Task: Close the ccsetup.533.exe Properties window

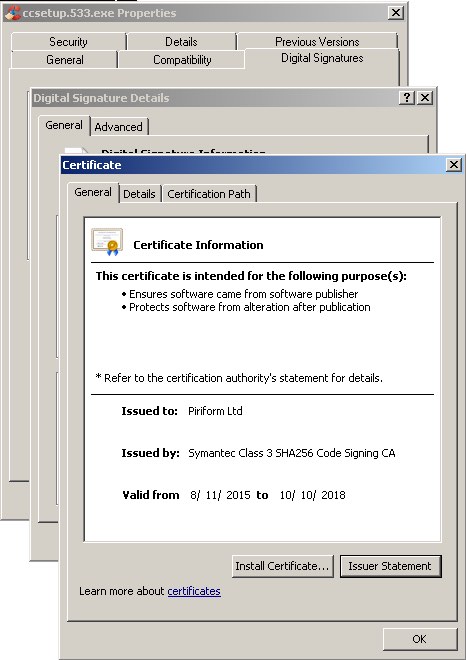Action: point(396,13)
